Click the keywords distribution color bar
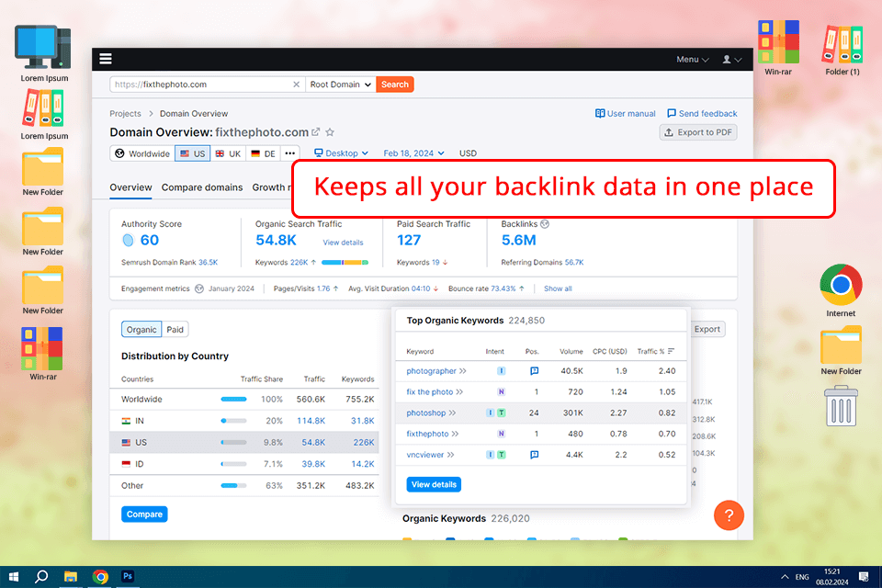The image size is (882, 588). (345, 262)
